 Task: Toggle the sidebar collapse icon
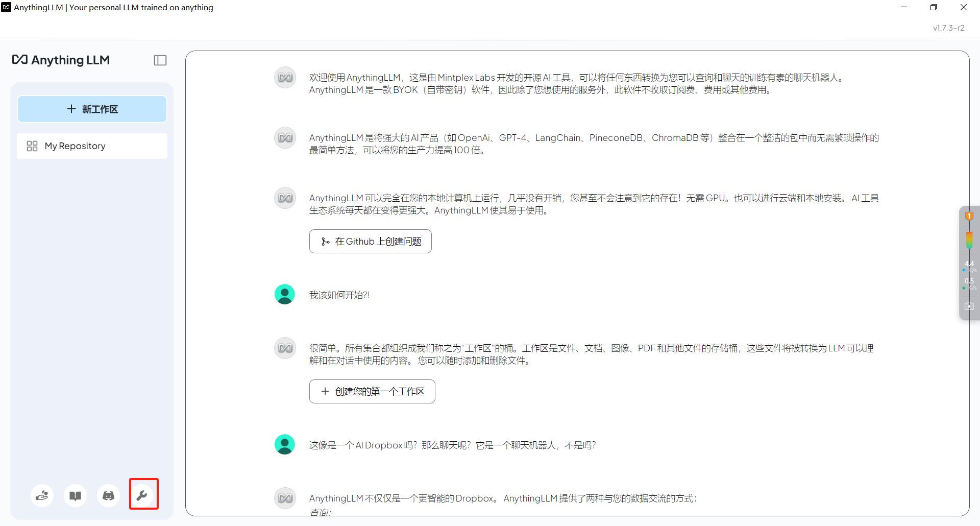(x=160, y=60)
